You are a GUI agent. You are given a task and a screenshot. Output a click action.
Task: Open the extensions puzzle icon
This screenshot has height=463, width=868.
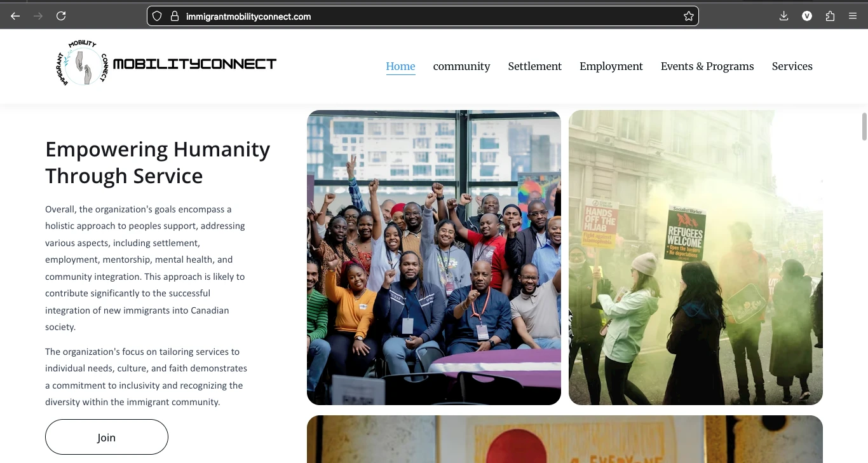click(830, 17)
